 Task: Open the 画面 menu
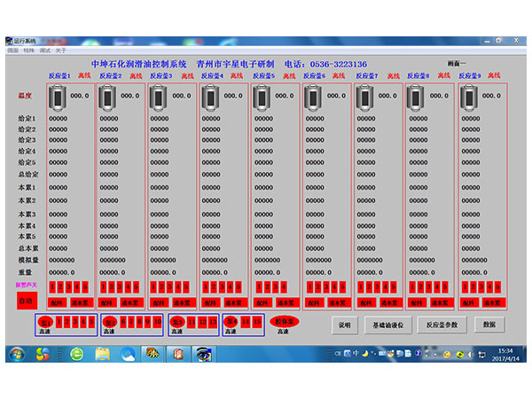pos(13,51)
